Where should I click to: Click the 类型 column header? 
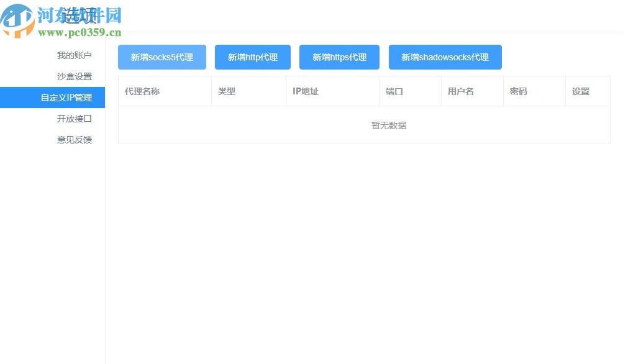(227, 91)
